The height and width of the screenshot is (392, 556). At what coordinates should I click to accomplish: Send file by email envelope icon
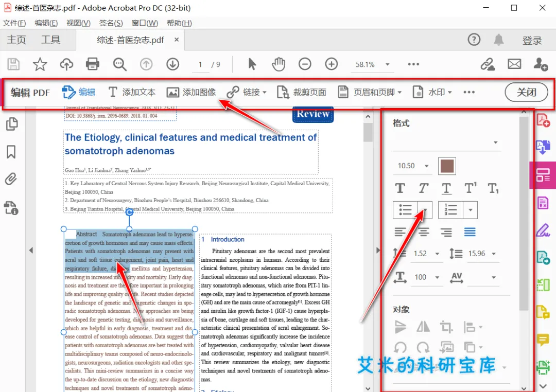[x=514, y=64]
